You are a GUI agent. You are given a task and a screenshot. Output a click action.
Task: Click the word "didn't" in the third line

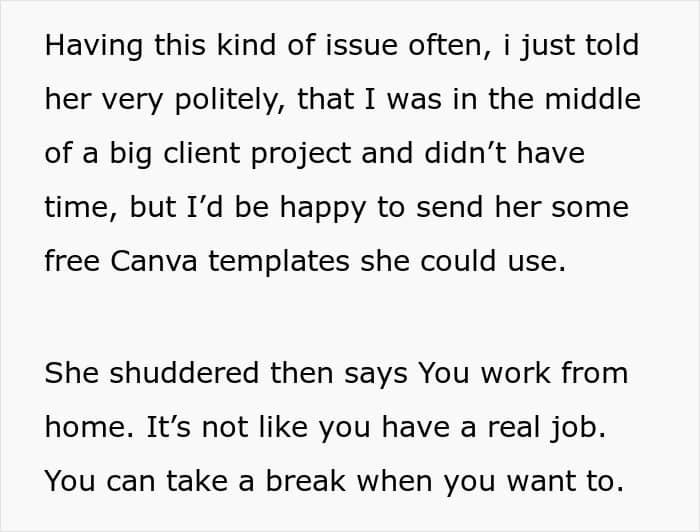pyautogui.click(x=465, y=153)
